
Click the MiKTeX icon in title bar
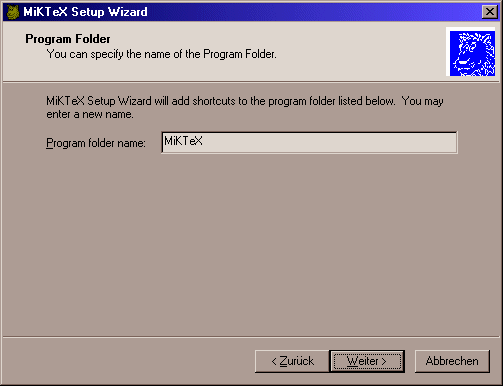13,12
